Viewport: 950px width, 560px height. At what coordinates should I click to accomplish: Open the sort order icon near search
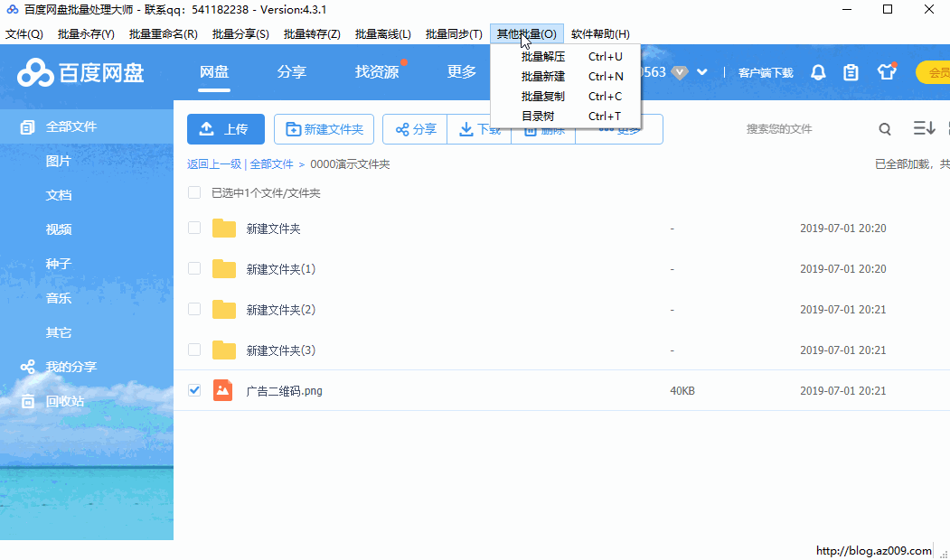(924, 129)
